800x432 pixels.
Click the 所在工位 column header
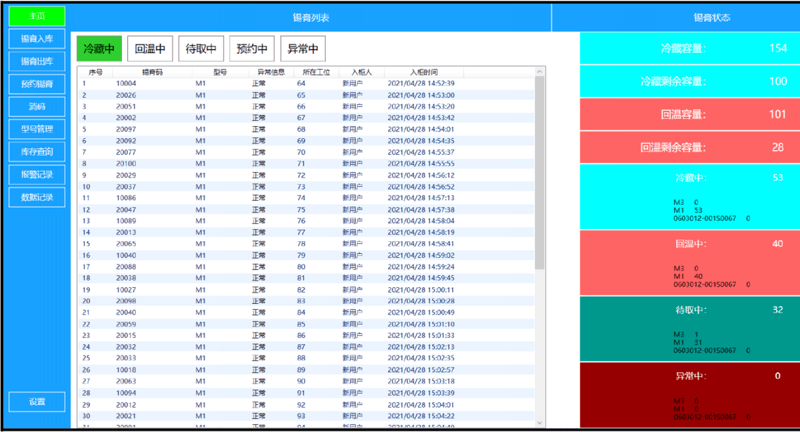[x=316, y=72]
